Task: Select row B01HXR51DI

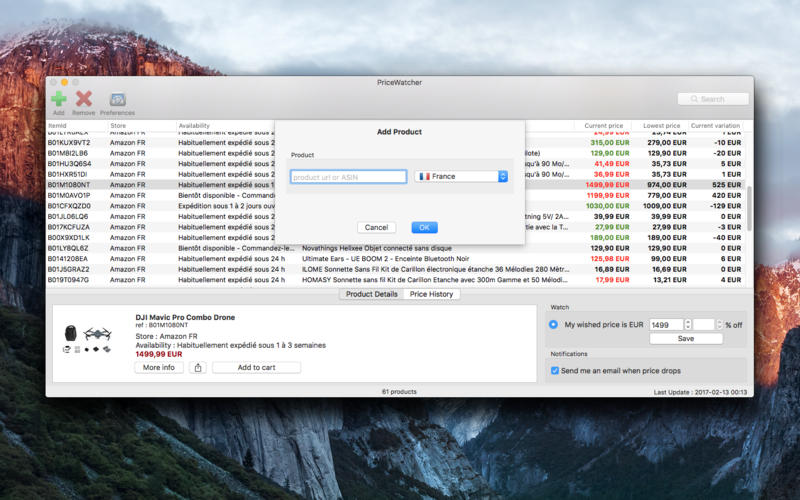Action: click(395, 174)
